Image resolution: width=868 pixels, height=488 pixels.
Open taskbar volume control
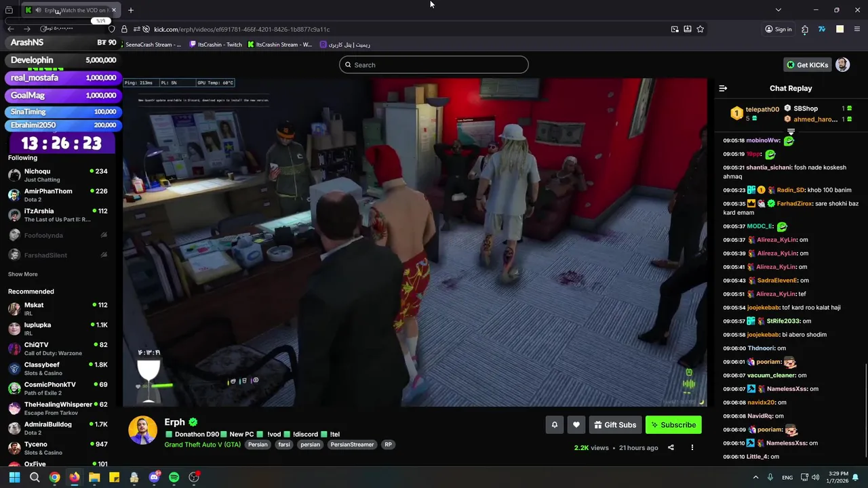click(815, 477)
